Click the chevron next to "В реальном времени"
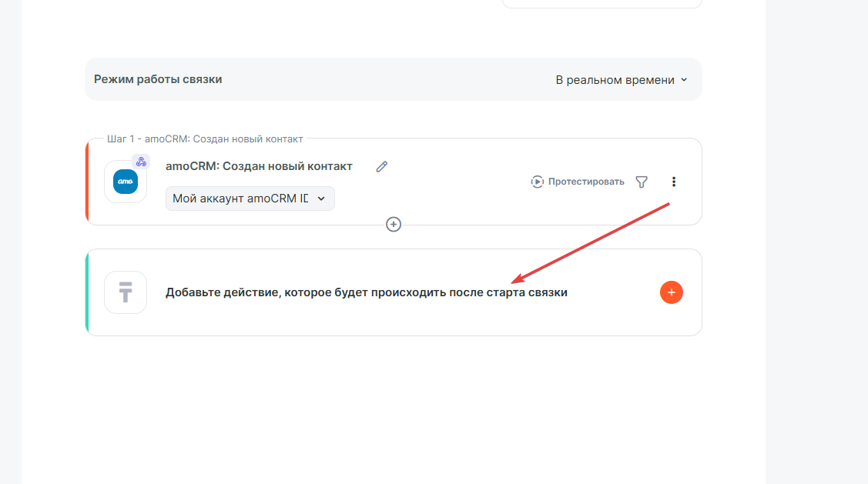 pos(684,80)
